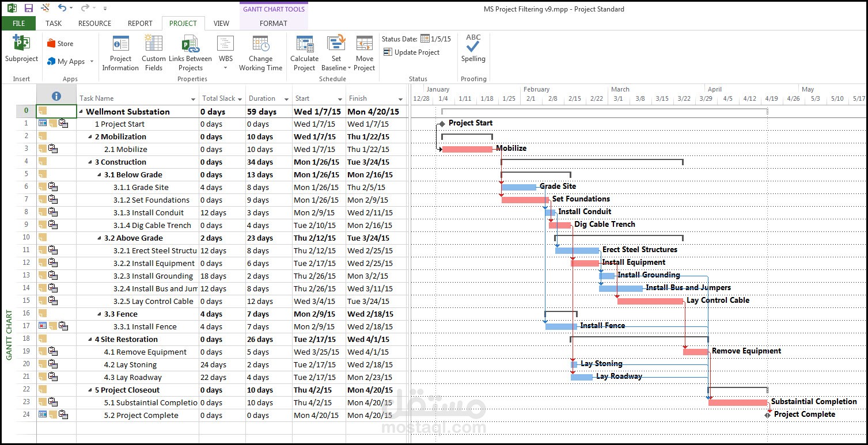Open Total Slack column filter arrow

click(x=239, y=99)
